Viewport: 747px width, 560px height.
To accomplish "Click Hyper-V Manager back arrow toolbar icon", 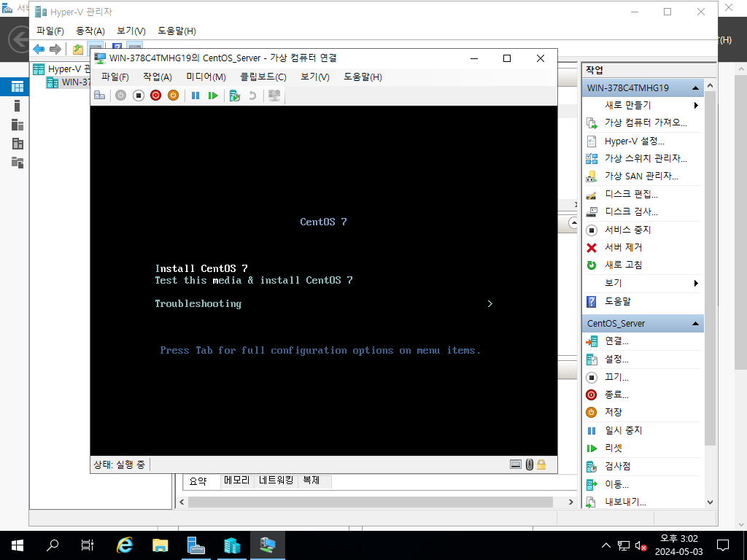I will pos(39,49).
